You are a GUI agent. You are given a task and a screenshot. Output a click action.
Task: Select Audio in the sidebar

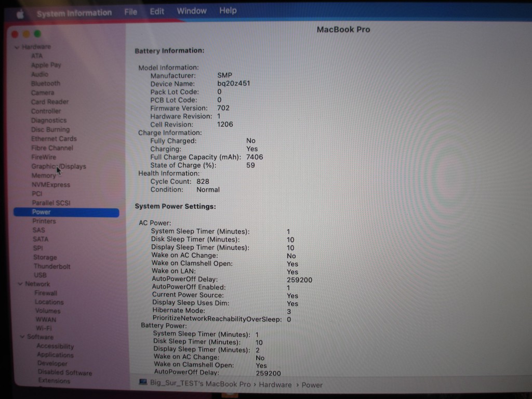tap(39, 74)
